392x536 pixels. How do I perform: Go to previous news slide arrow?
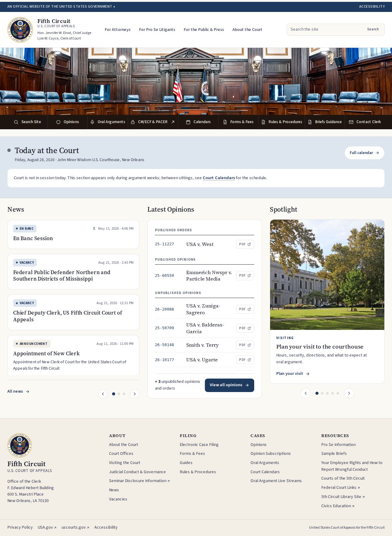(x=103, y=394)
